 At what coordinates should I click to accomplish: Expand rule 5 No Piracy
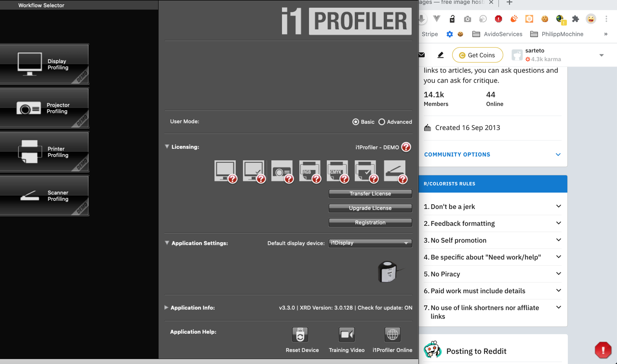pyautogui.click(x=559, y=273)
